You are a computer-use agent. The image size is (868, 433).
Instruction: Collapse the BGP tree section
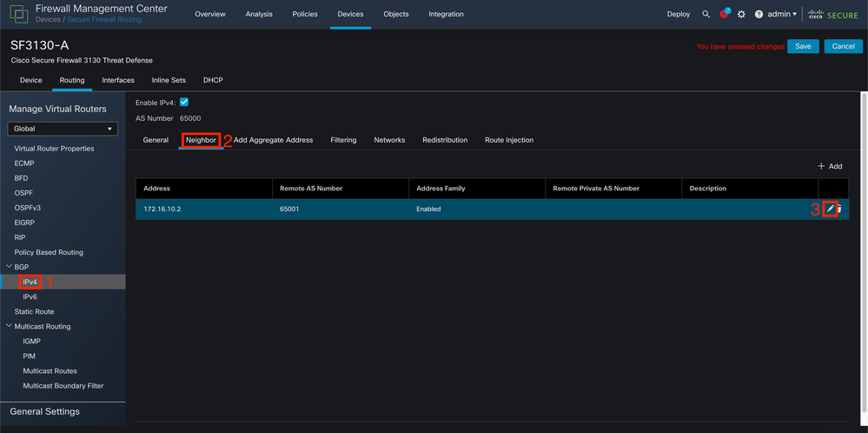9,267
